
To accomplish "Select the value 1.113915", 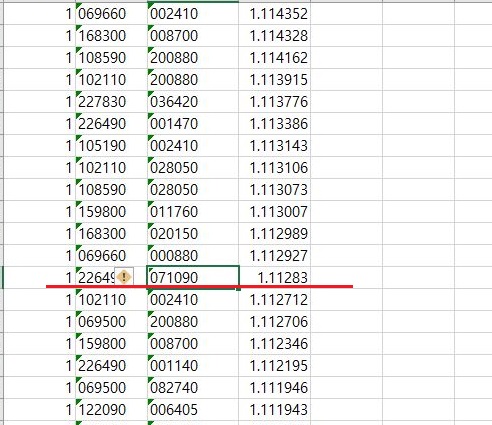I will [x=275, y=80].
